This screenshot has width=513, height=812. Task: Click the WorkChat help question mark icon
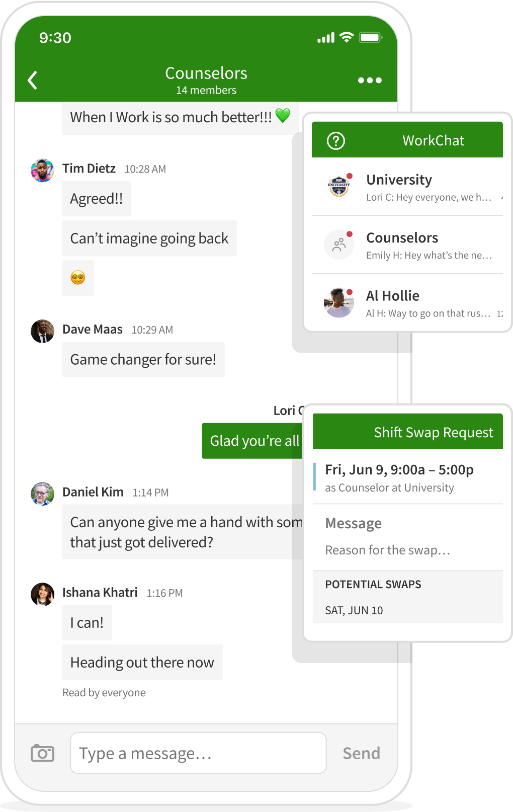pyautogui.click(x=336, y=141)
